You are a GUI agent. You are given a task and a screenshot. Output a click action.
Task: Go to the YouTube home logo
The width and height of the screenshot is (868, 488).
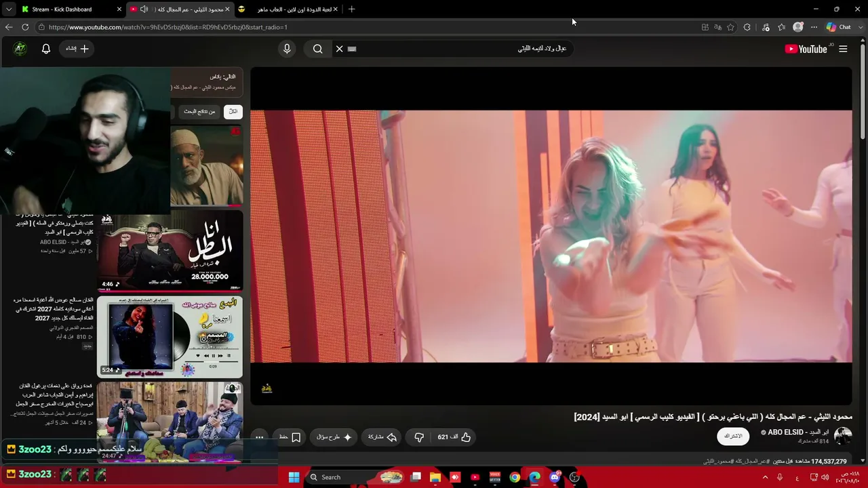[x=806, y=49]
